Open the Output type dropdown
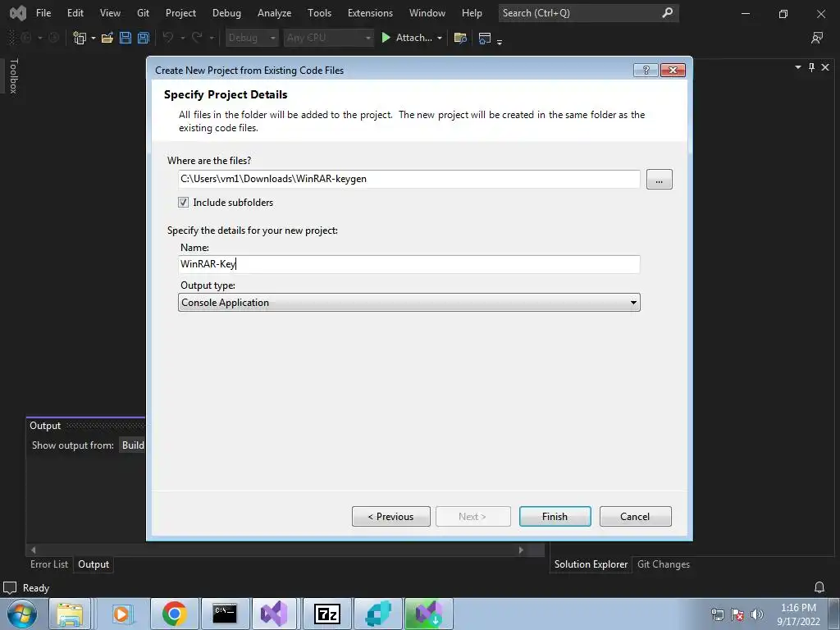 point(409,302)
